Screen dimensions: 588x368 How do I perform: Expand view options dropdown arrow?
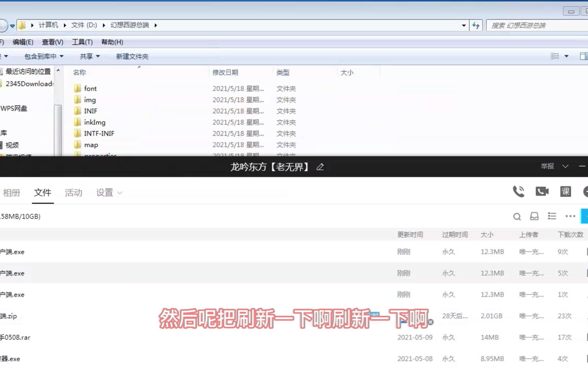[x=566, y=56]
